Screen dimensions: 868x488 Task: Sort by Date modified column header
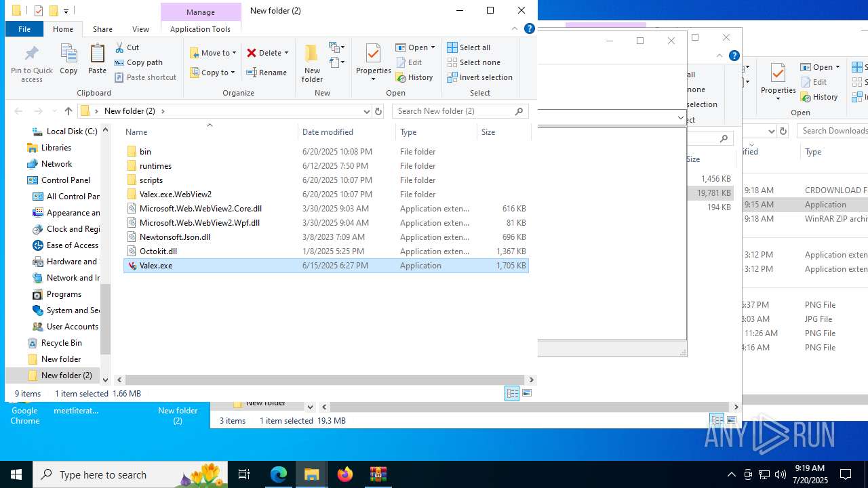coord(347,132)
